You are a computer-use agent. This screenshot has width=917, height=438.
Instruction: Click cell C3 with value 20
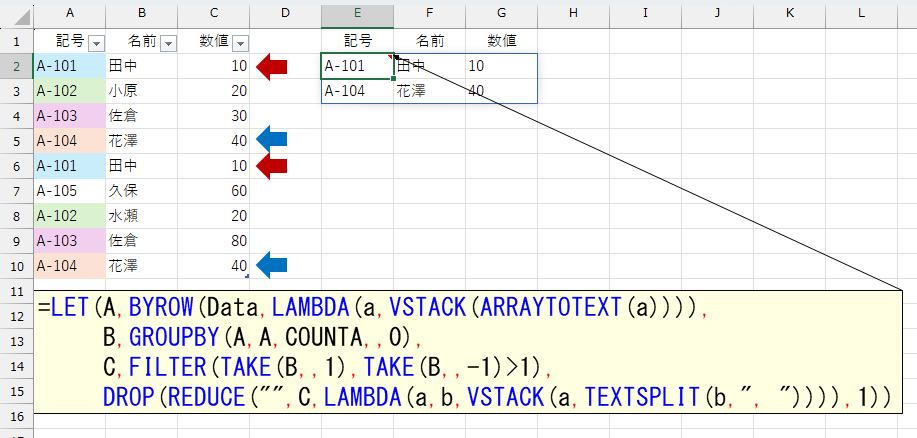(x=213, y=91)
